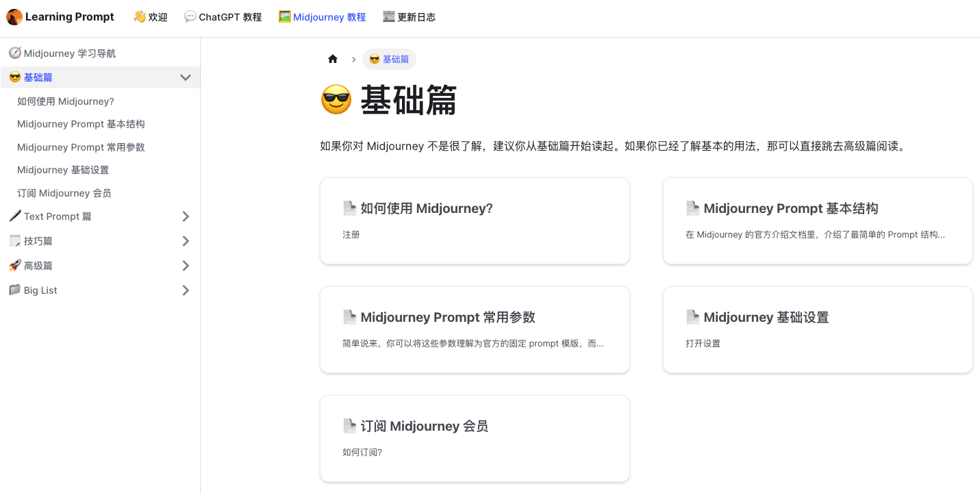Click document icon on Prompt 基本结构 card
Viewport: 980px width, 493px height.
click(x=693, y=208)
